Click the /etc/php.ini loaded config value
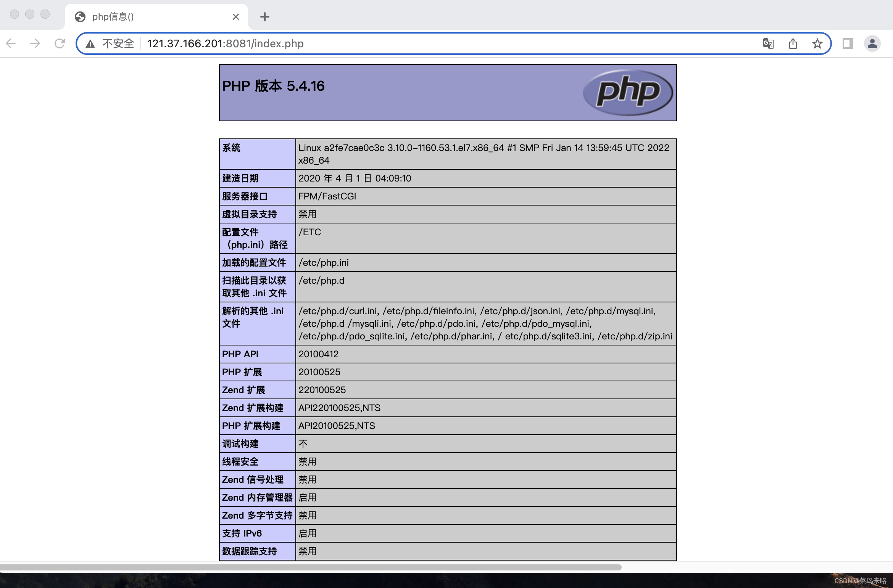 [323, 263]
